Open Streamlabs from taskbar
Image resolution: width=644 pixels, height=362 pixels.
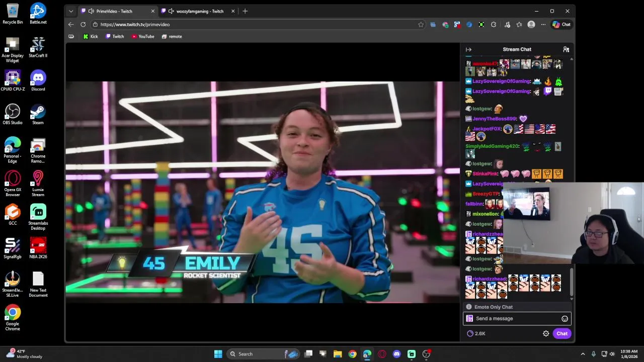click(x=412, y=354)
